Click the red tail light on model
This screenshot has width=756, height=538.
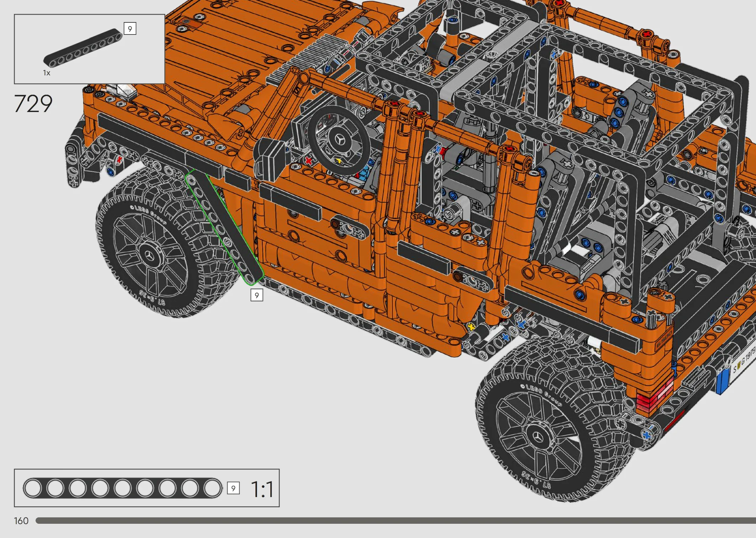[655, 396]
